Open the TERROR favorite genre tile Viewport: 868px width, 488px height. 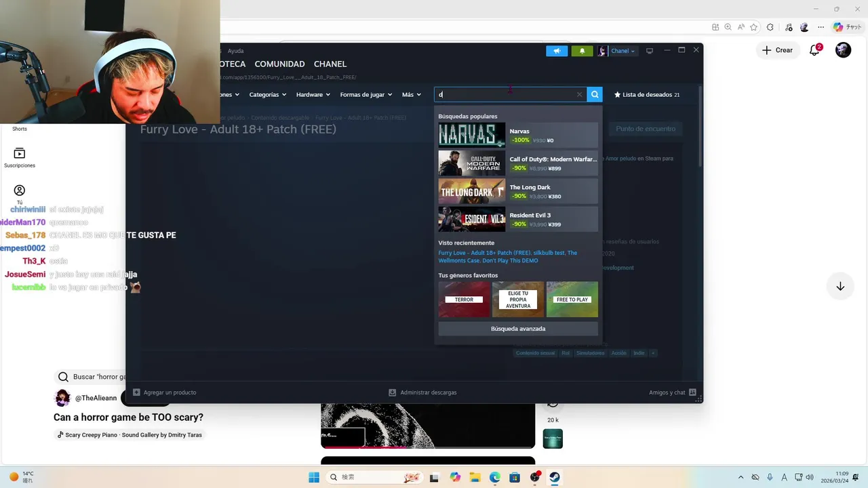pyautogui.click(x=464, y=300)
